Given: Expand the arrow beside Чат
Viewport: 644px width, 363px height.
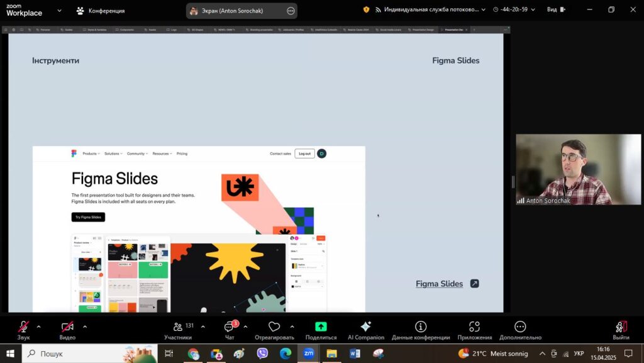Looking at the screenshot, I should coord(245,327).
